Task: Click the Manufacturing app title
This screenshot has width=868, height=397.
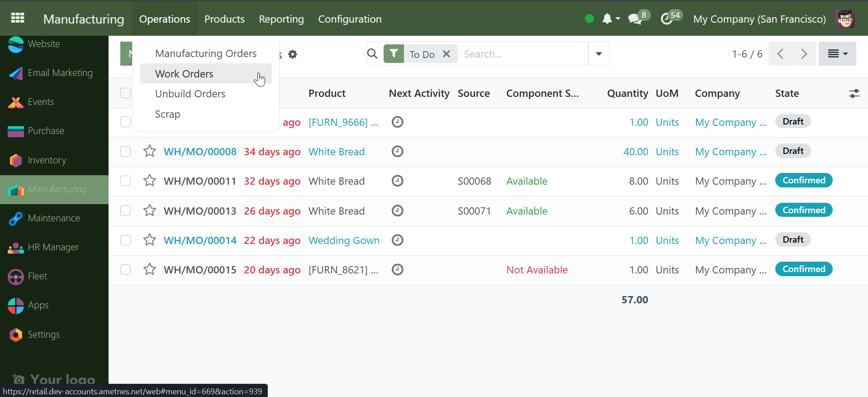Action: click(x=84, y=19)
